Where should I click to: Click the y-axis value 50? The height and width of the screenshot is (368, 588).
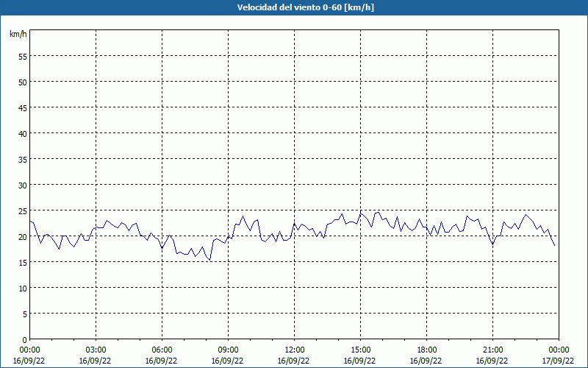pyautogui.click(x=23, y=82)
